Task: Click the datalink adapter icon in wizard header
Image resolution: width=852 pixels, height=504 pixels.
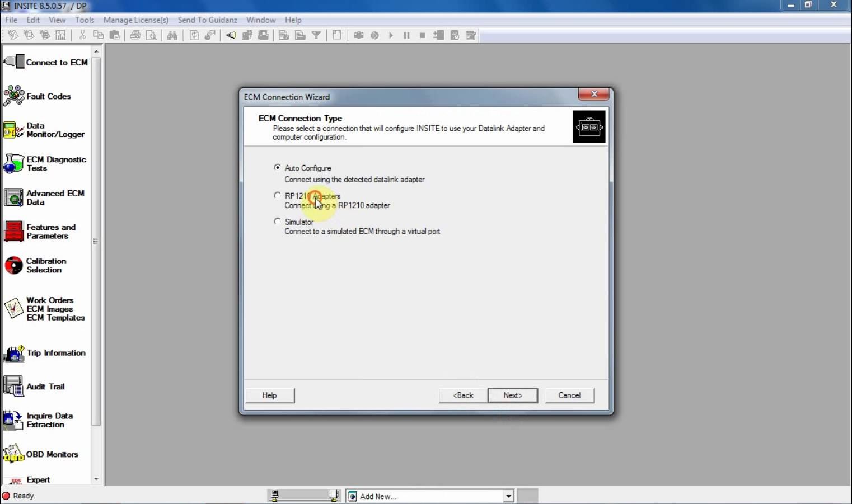Action: (589, 127)
